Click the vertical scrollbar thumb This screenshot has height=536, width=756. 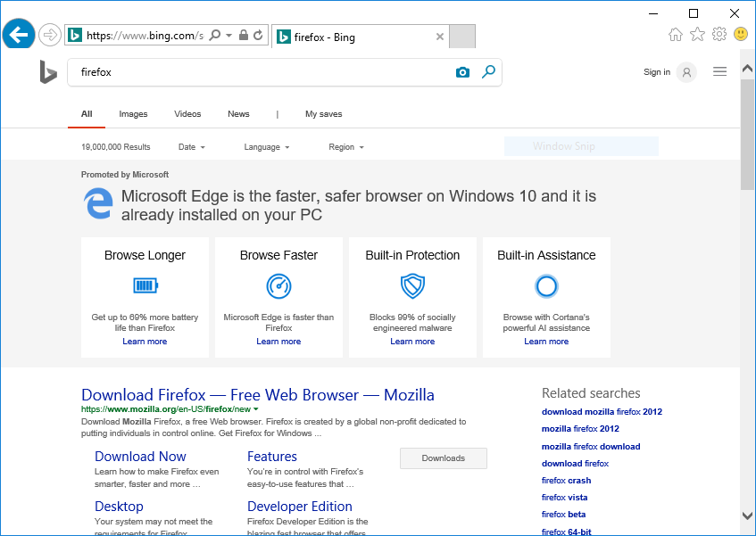[747, 134]
